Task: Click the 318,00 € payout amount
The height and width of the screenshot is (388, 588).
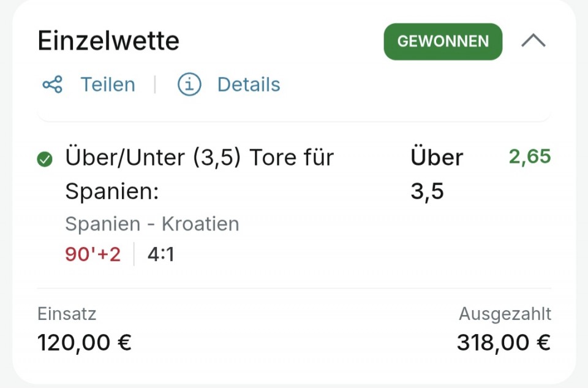Action: (x=503, y=343)
